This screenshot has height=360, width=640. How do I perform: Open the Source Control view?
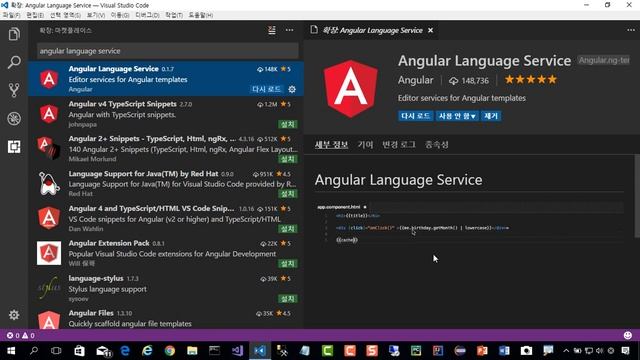click(x=14, y=90)
